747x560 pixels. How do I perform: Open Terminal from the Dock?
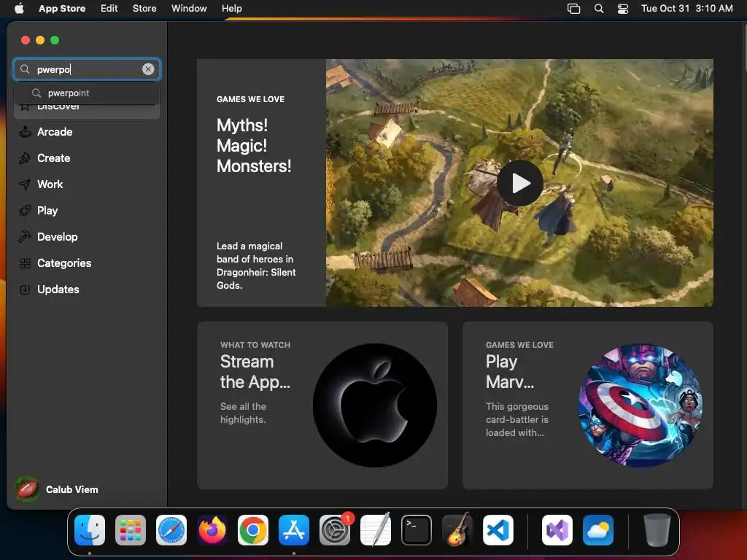tap(417, 530)
